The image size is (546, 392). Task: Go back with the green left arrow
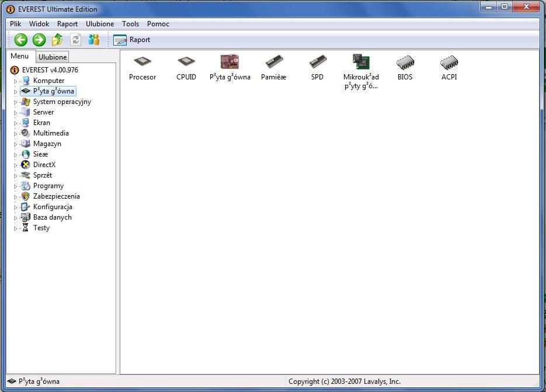click(21, 40)
